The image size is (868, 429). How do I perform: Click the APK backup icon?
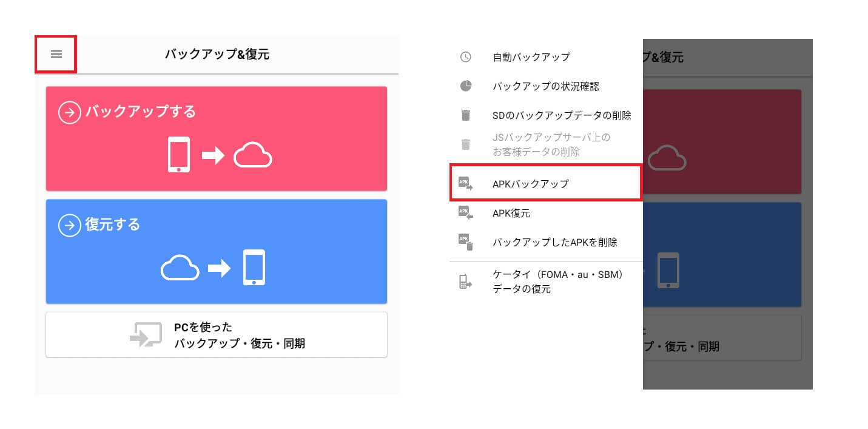coord(465,183)
